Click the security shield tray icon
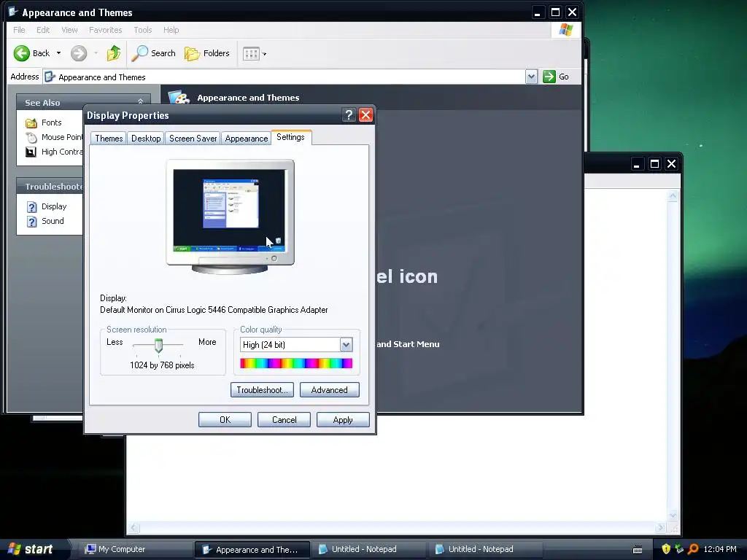The image size is (747, 560). pos(666,549)
